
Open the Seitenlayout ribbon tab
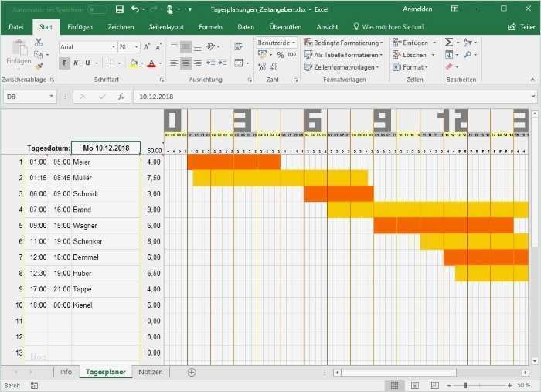[166, 27]
